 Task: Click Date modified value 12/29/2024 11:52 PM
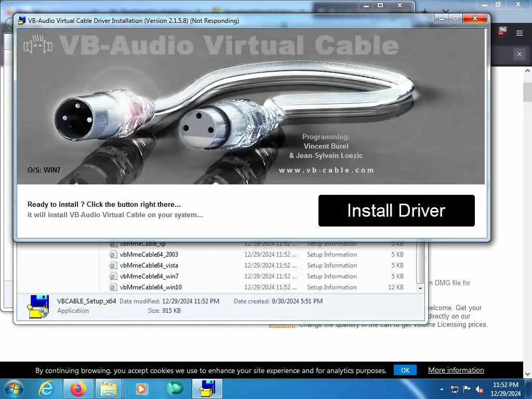pyautogui.click(x=191, y=301)
